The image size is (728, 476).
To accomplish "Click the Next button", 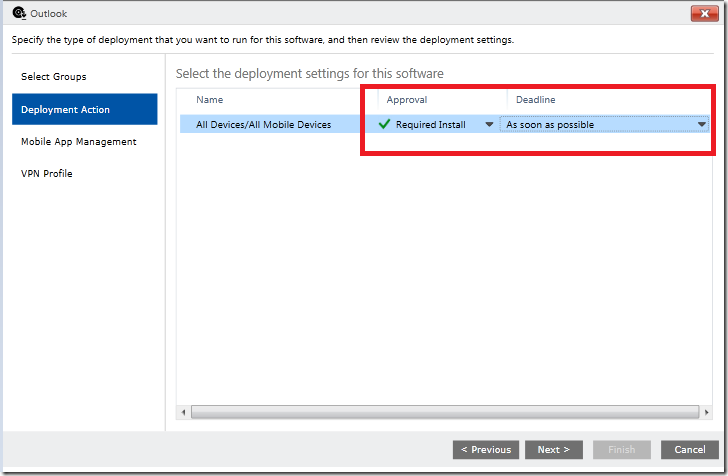I will (x=553, y=450).
